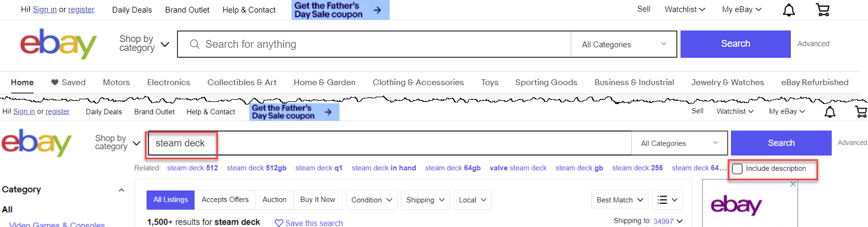868x227 pixels.
Task: Open the related search steam deck 512gb
Action: point(256,168)
